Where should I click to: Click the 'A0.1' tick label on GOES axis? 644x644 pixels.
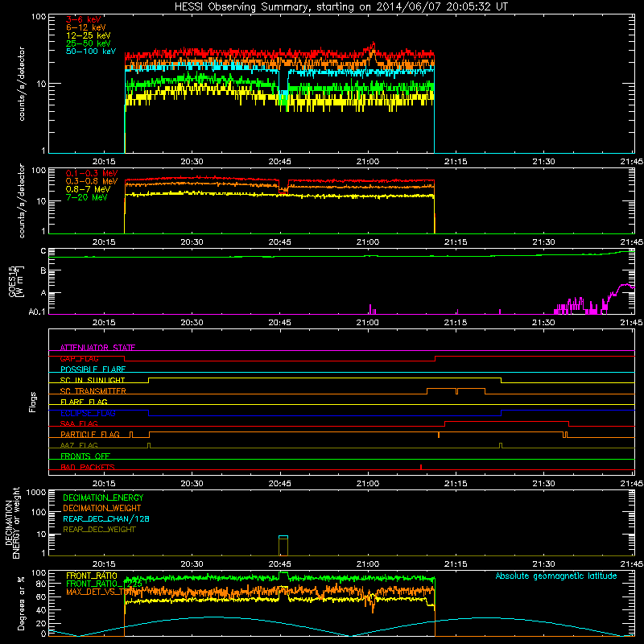(37, 312)
